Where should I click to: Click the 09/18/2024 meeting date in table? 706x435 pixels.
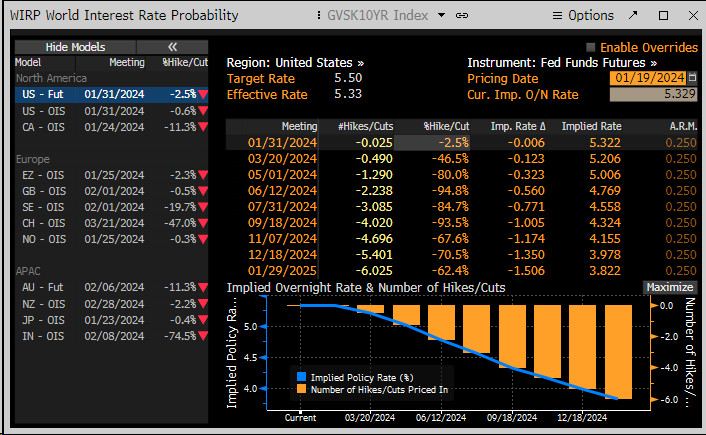(282, 223)
